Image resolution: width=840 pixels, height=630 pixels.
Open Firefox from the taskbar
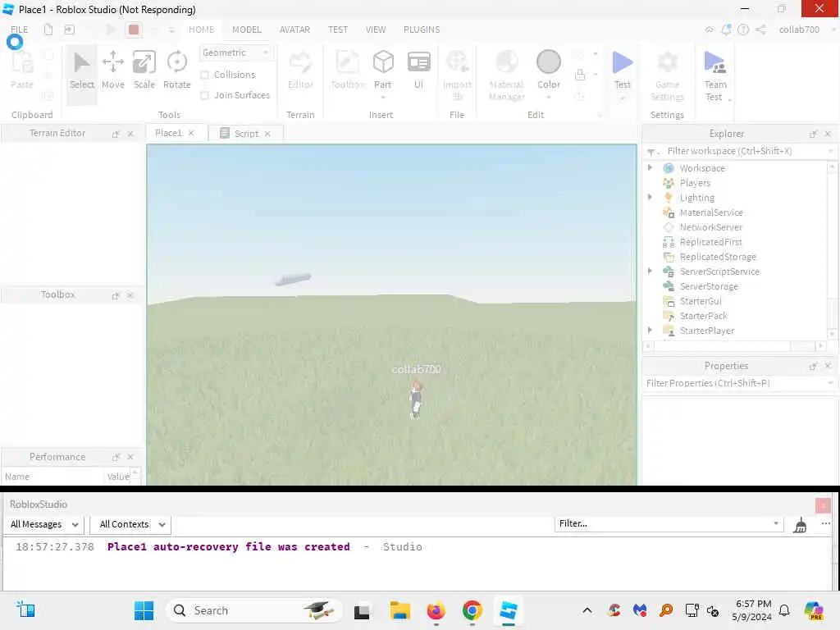click(436, 610)
